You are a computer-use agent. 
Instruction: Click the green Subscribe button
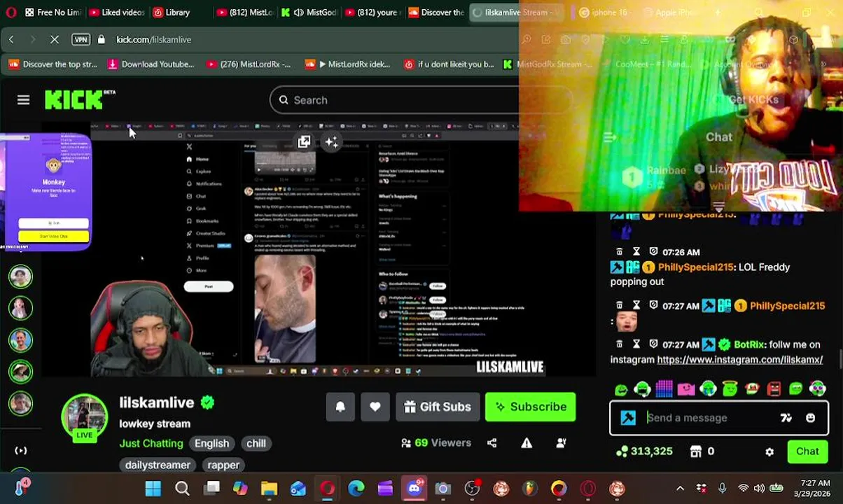pos(531,407)
